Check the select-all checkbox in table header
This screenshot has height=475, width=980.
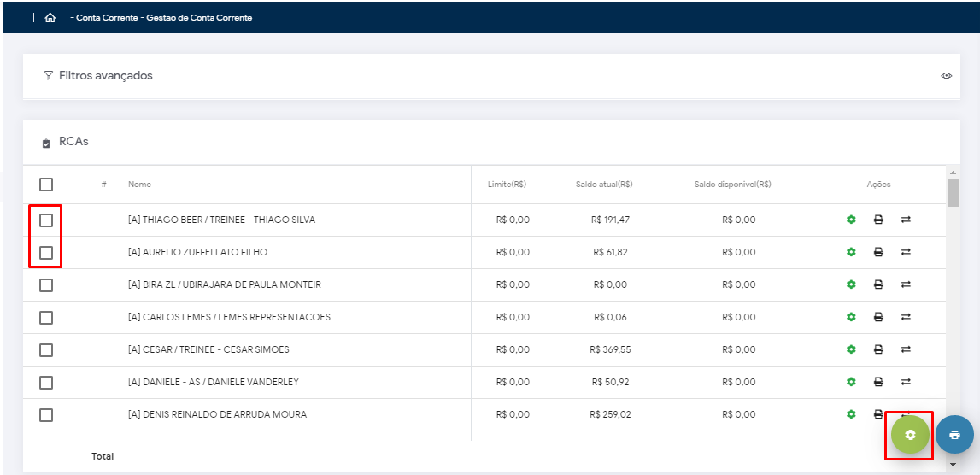tap(46, 185)
